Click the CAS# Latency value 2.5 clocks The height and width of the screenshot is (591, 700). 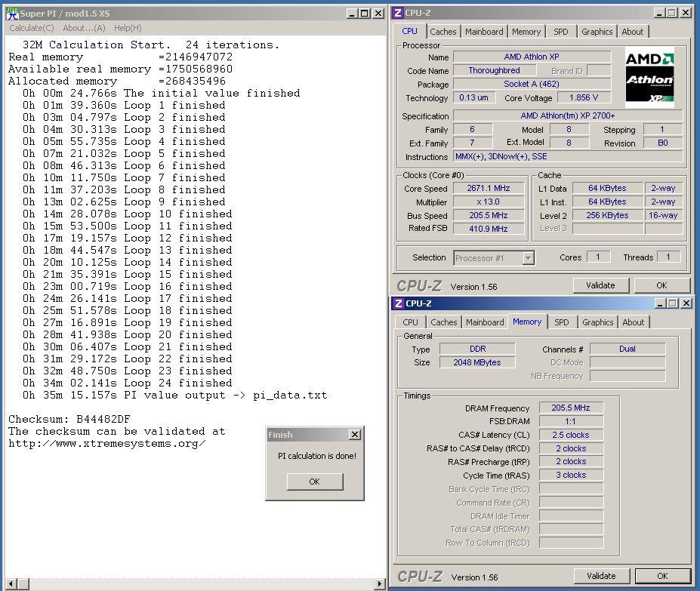coord(571,435)
